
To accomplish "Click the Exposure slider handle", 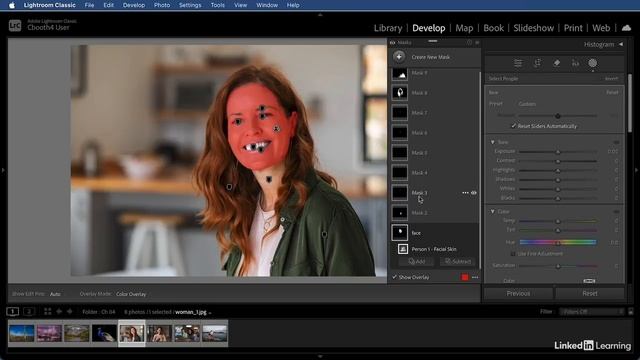I will (558, 151).
